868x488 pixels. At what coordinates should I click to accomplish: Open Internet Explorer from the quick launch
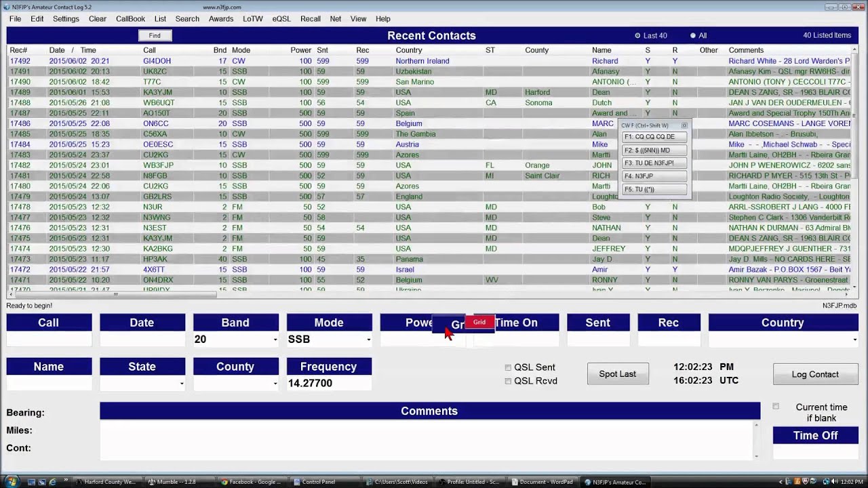coord(52,482)
